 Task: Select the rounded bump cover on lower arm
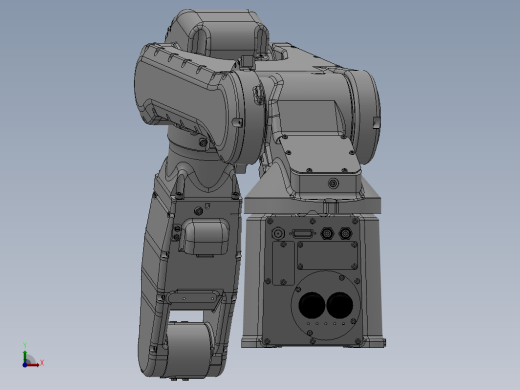206,236
